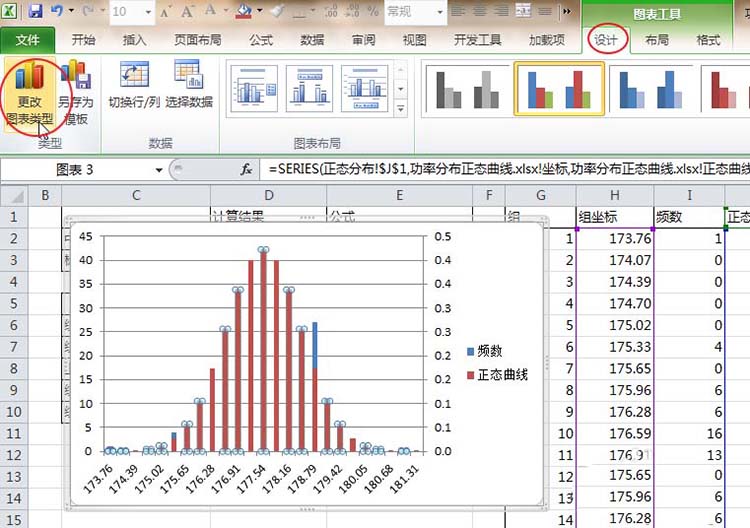Undo the last action
This screenshot has width=750, height=528.
(x=56, y=10)
